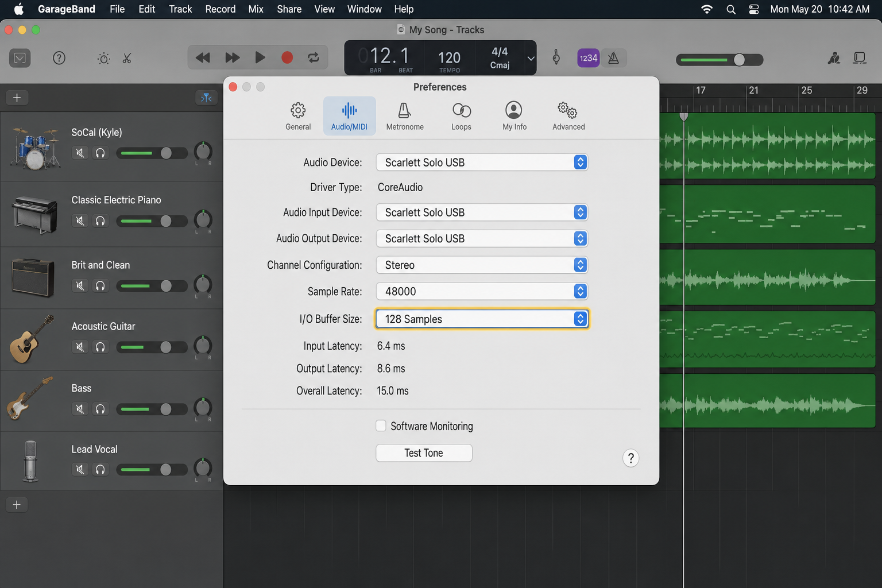This screenshot has height=588, width=882.
Task: Open the Mix menu in menu bar
Action: pyautogui.click(x=256, y=9)
